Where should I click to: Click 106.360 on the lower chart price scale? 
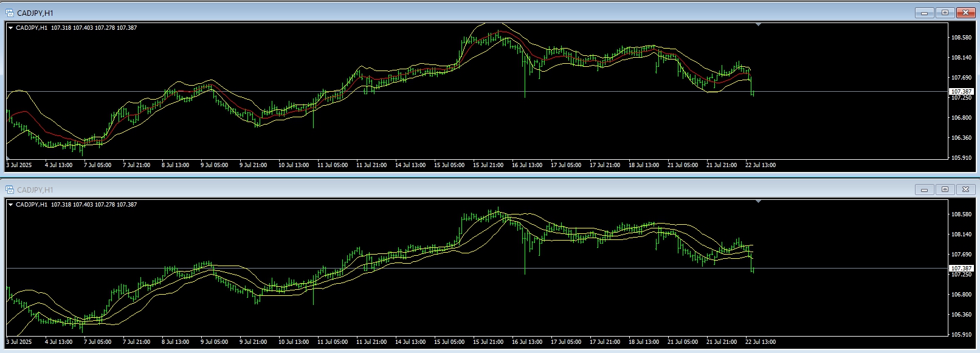961,315
